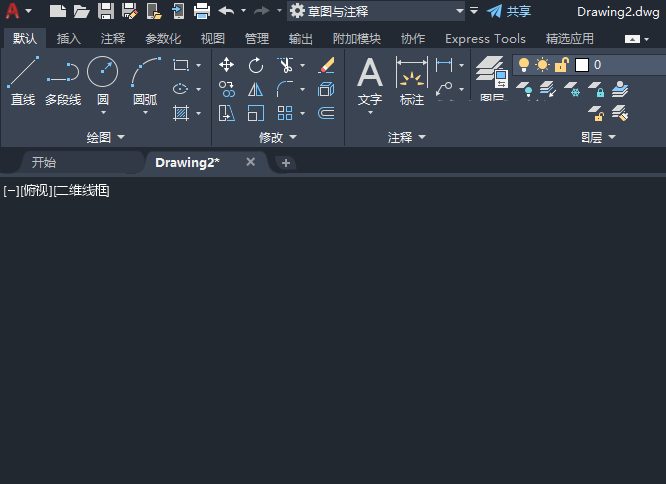This screenshot has height=484, width=666.
Task: Toggle layer lock padlock icon
Action: tap(562, 65)
